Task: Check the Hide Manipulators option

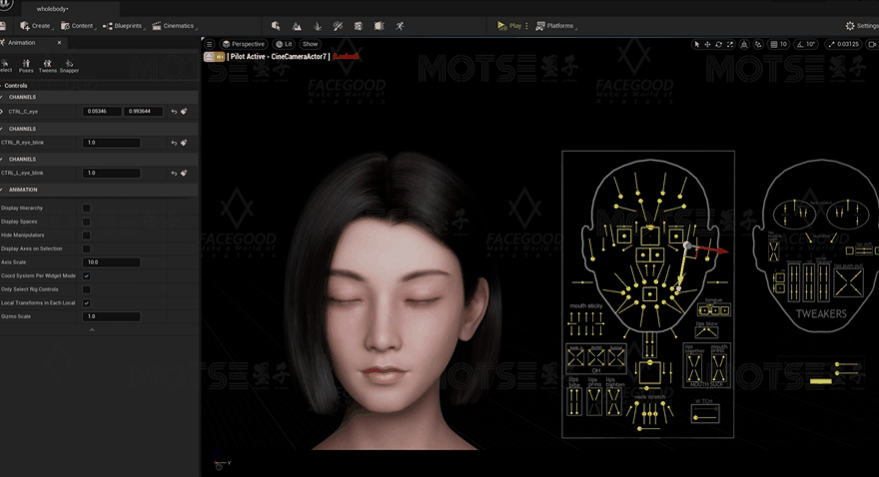Action: (86, 235)
